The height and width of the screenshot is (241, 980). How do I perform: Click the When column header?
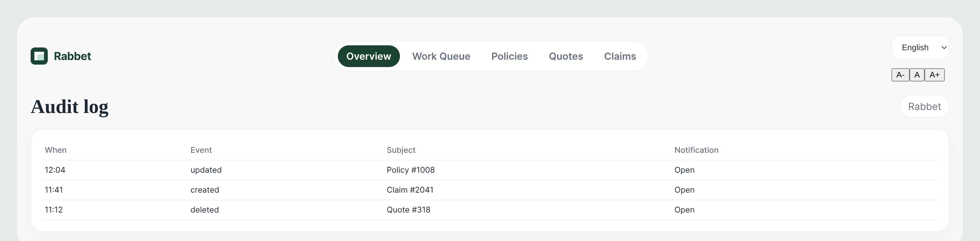(x=55, y=150)
